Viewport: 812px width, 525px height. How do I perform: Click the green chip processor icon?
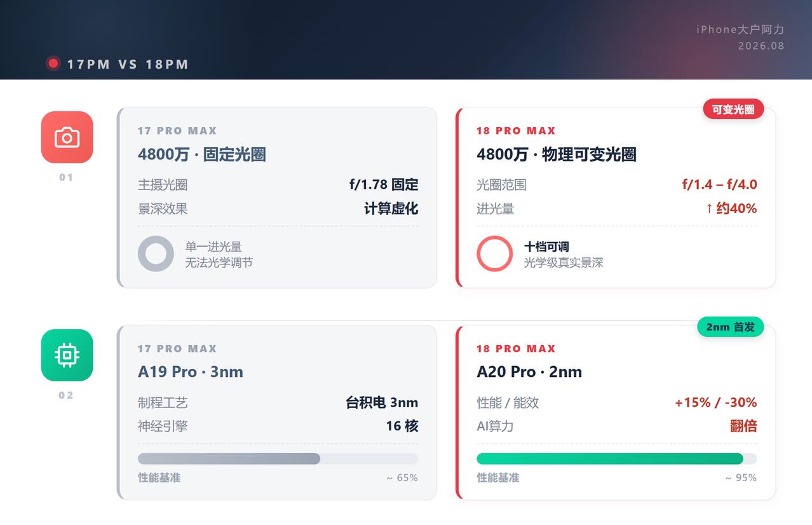(67, 355)
